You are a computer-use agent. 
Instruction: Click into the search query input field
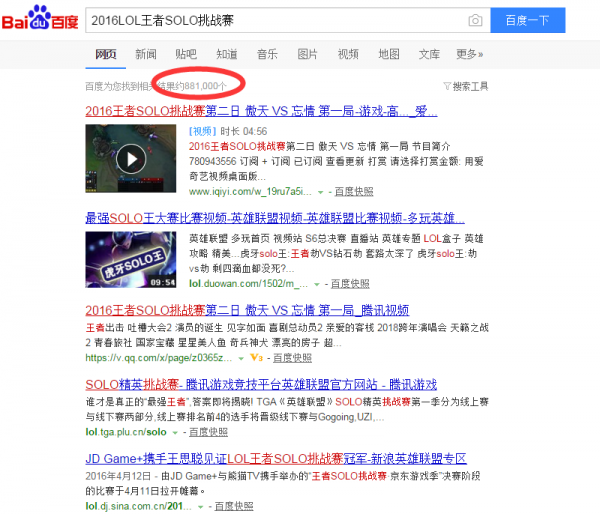[x=270, y=20]
